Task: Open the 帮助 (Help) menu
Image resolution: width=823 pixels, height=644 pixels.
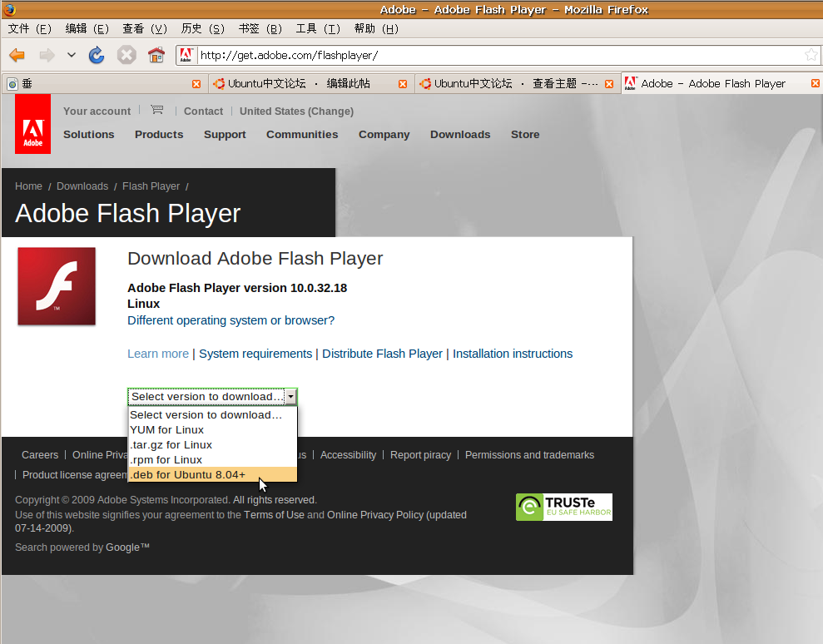Action: point(376,28)
